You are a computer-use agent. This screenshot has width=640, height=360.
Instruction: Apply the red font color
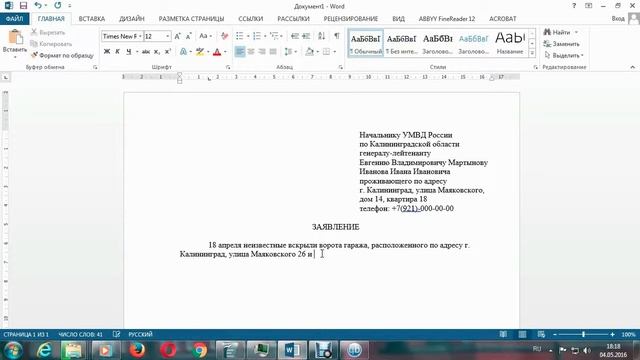pos(217,51)
